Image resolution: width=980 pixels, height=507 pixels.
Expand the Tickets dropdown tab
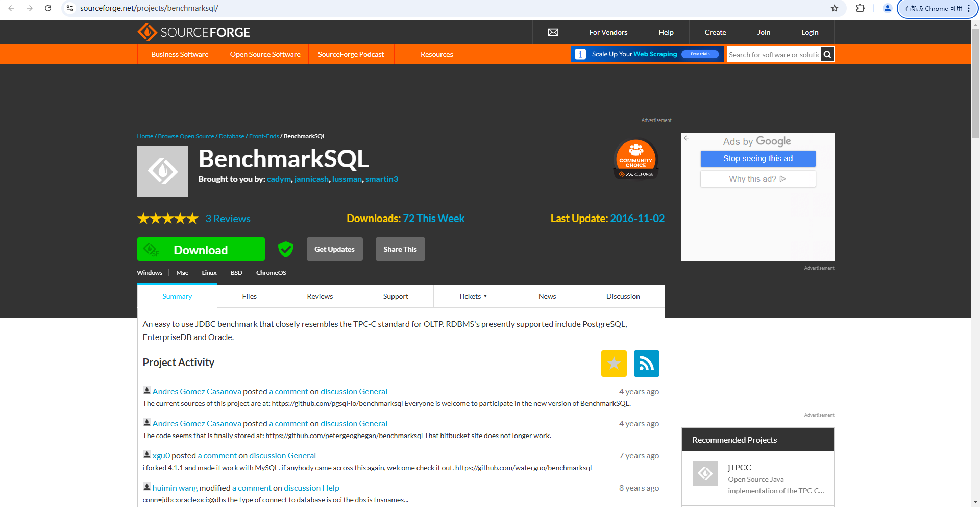point(473,296)
